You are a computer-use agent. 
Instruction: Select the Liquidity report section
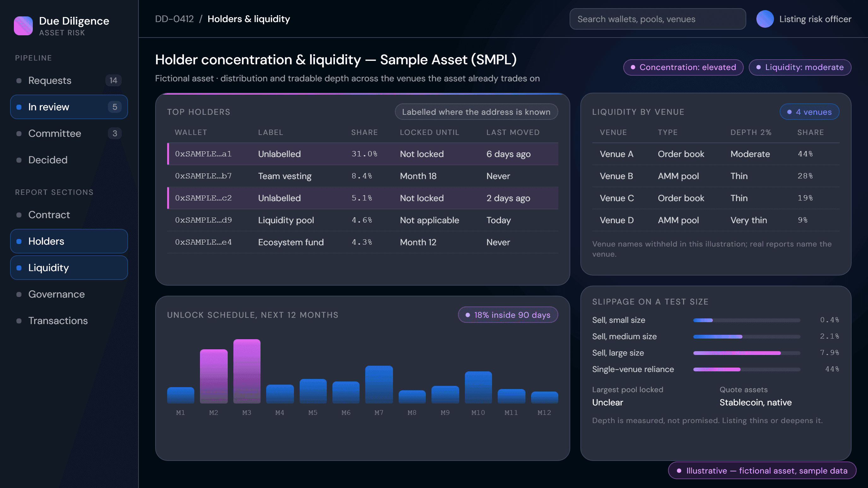[x=69, y=268]
